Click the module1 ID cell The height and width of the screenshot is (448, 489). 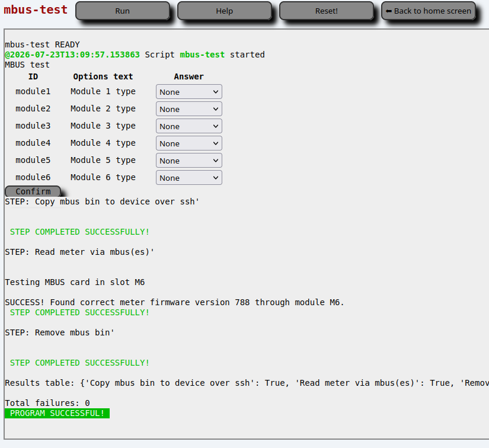(x=33, y=92)
